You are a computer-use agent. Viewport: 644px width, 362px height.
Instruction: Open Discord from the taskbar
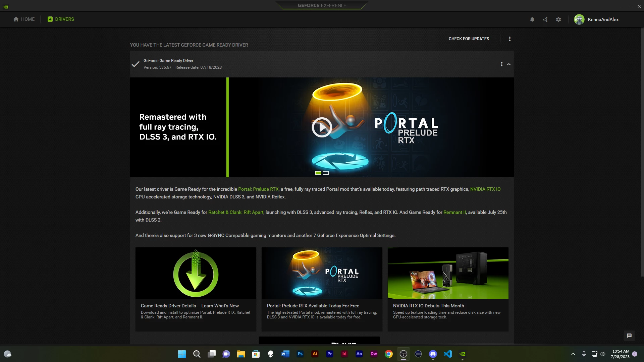click(433, 354)
